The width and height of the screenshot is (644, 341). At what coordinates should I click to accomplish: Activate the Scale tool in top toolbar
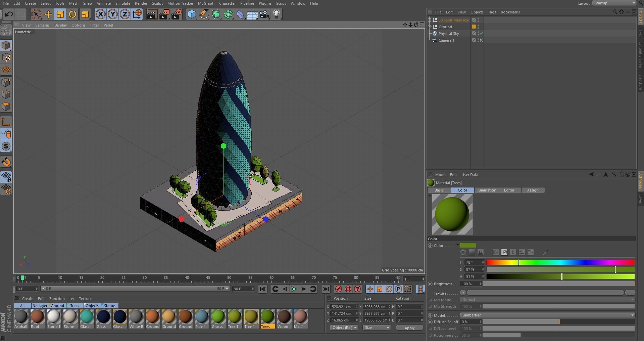(60, 14)
